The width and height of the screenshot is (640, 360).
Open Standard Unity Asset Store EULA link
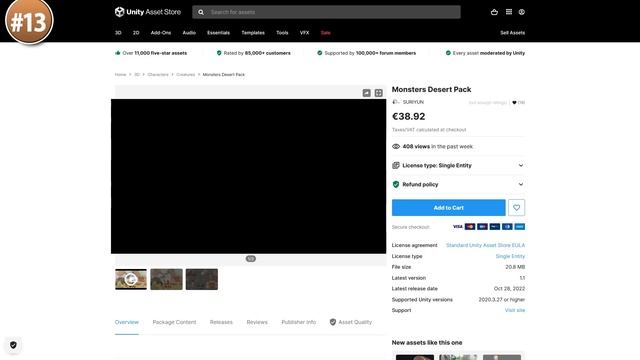tap(485, 245)
